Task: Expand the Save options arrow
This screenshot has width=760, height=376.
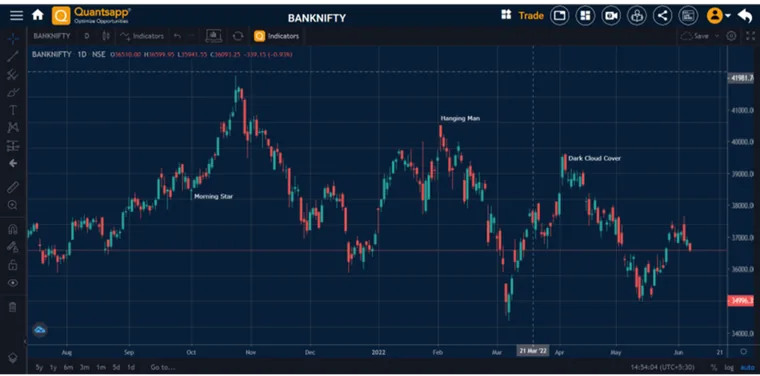Action: [x=716, y=36]
